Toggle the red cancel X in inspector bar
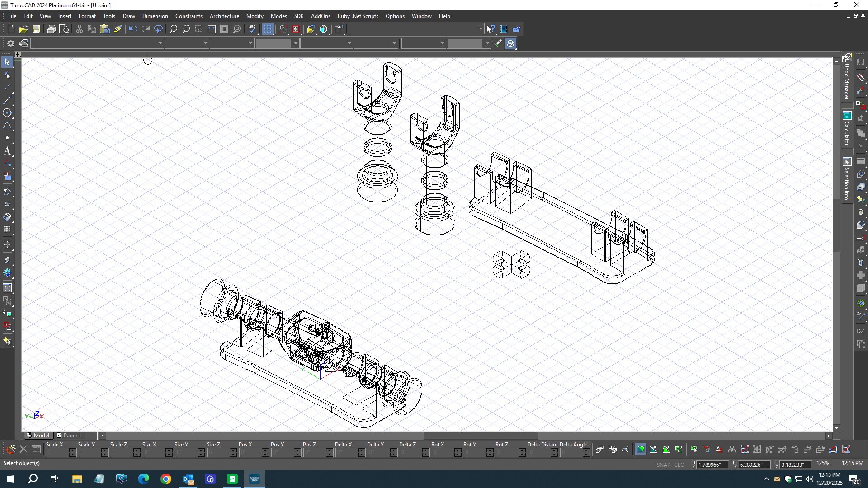This screenshot has width=868, height=488. pyautogui.click(x=24, y=450)
